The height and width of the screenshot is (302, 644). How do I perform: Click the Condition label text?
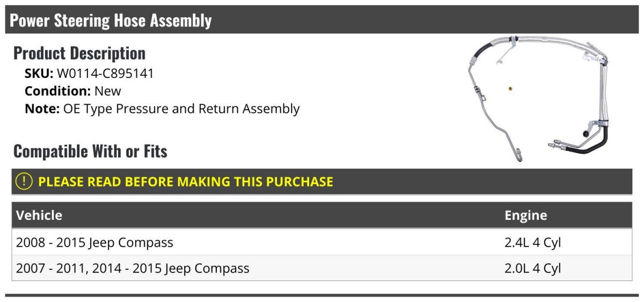click(57, 91)
